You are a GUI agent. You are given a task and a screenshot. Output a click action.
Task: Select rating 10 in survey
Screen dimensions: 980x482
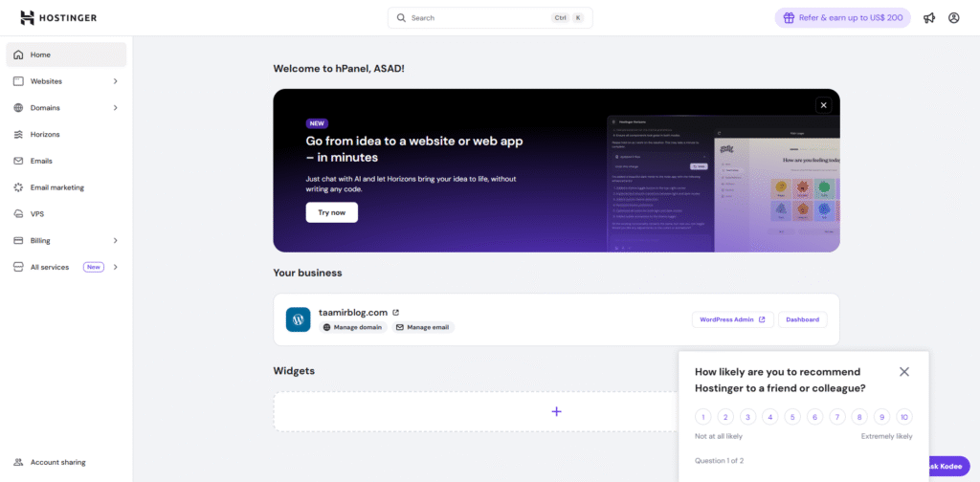point(903,417)
